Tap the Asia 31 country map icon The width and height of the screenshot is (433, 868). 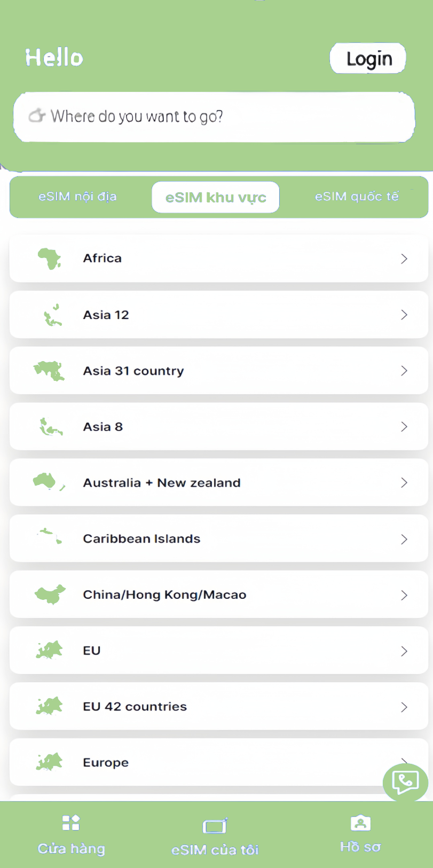(x=49, y=371)
